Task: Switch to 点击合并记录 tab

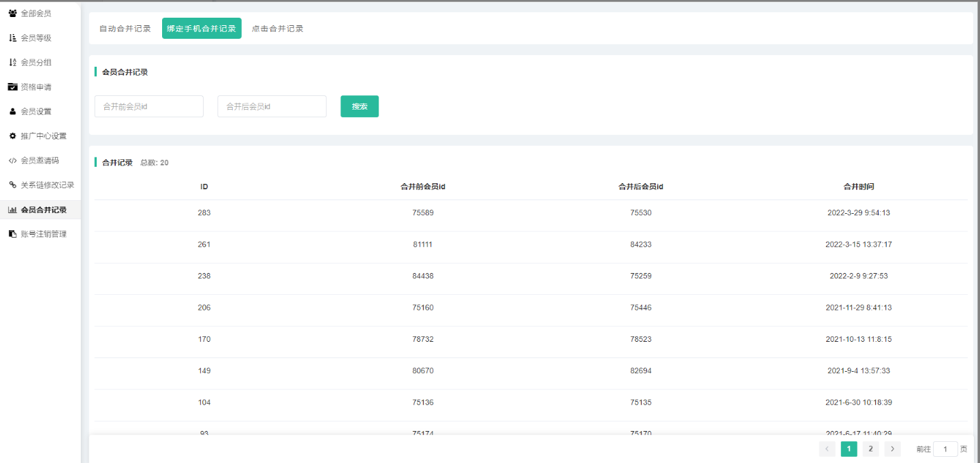Action: [x=277, y=29]
